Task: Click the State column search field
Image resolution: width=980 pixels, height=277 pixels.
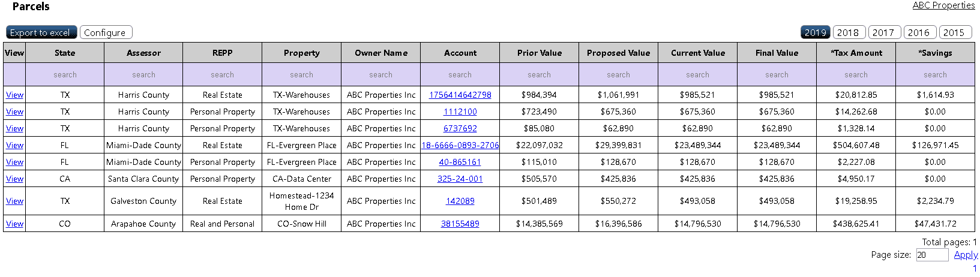Action: pyautogui.click(x=65, y=75)
